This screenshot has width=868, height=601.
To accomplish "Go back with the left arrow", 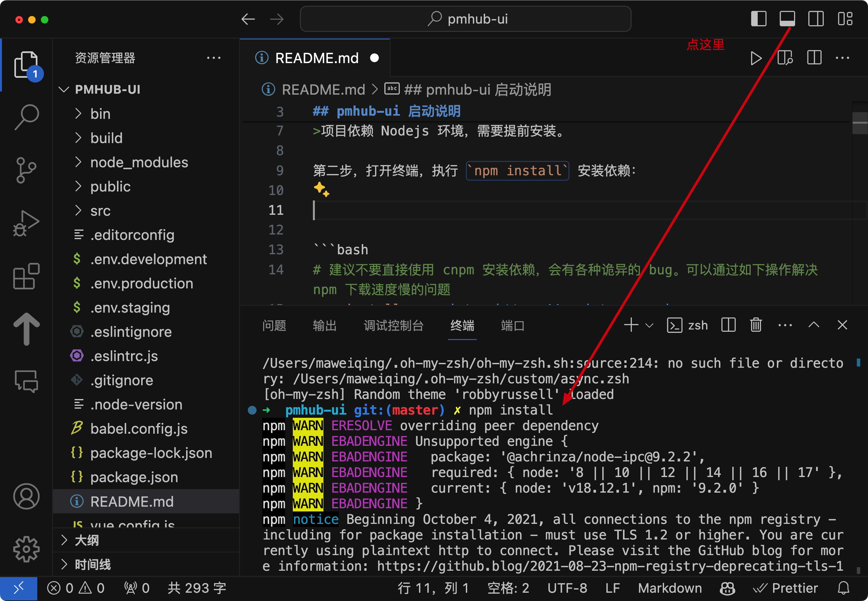I will coord(248,19).
